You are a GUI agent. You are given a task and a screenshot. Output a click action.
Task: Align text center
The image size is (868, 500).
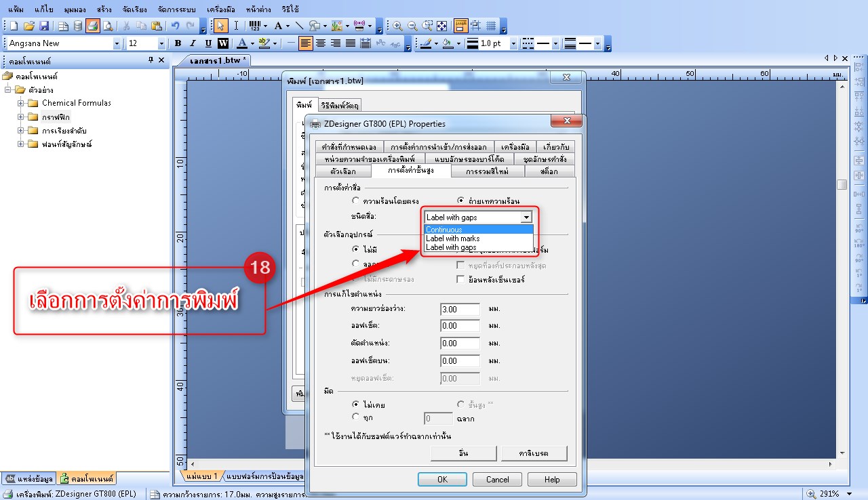[321, 43]
